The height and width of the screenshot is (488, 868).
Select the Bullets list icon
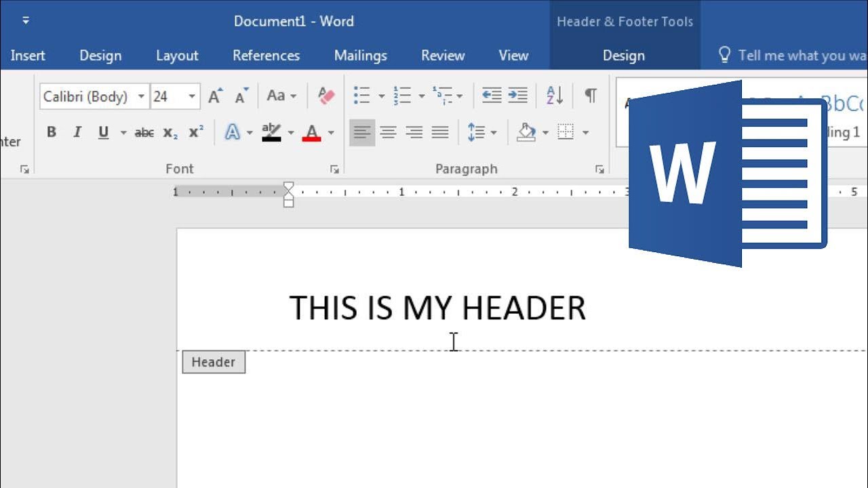[x=361, y=96]
